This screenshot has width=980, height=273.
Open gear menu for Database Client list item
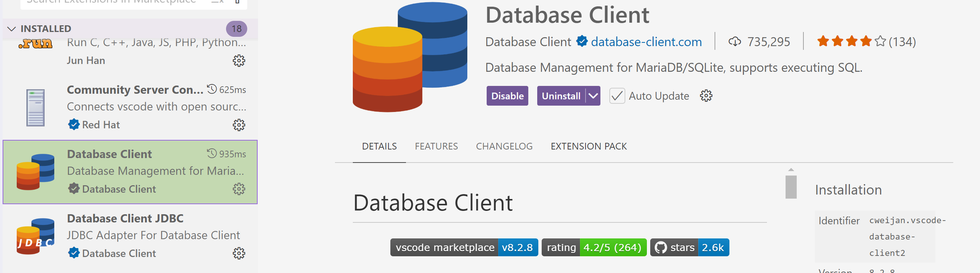tap(239, 189)
